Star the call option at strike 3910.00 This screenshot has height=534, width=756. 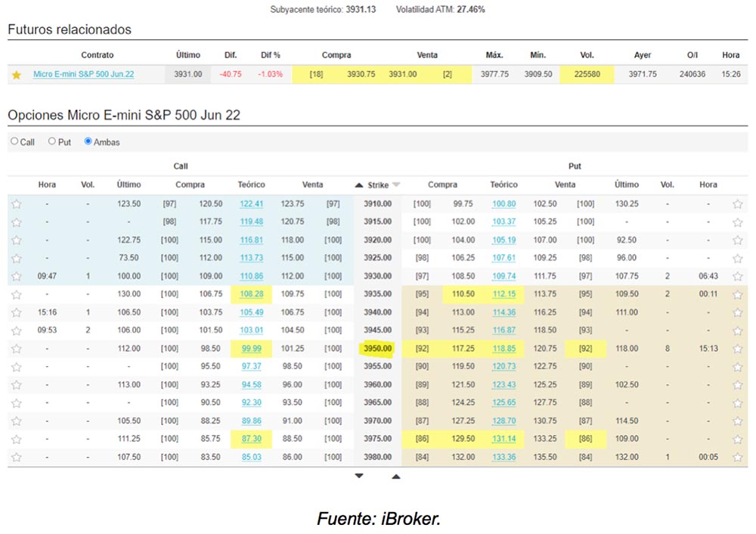17,204
